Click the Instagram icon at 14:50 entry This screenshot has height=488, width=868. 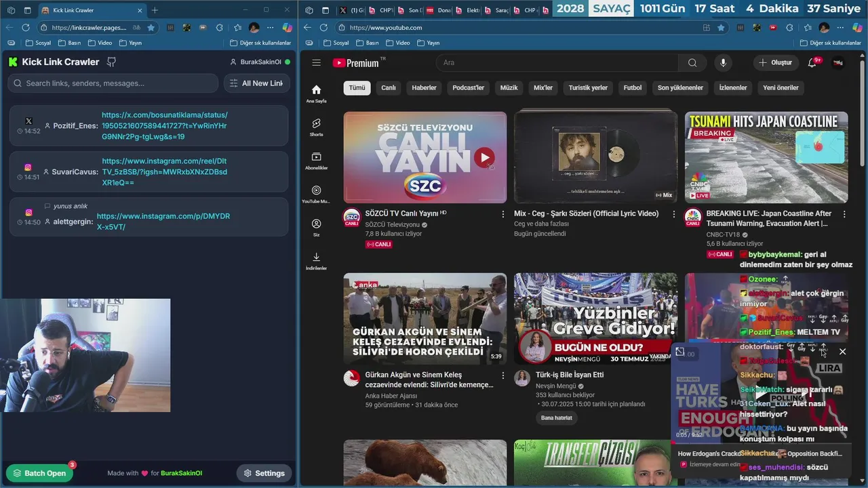pos(28,212)
